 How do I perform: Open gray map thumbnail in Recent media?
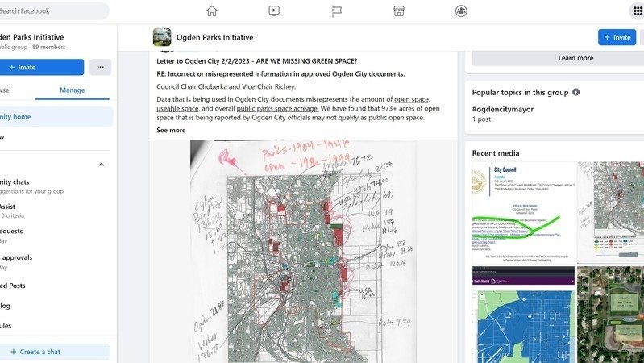pos(610,212)
